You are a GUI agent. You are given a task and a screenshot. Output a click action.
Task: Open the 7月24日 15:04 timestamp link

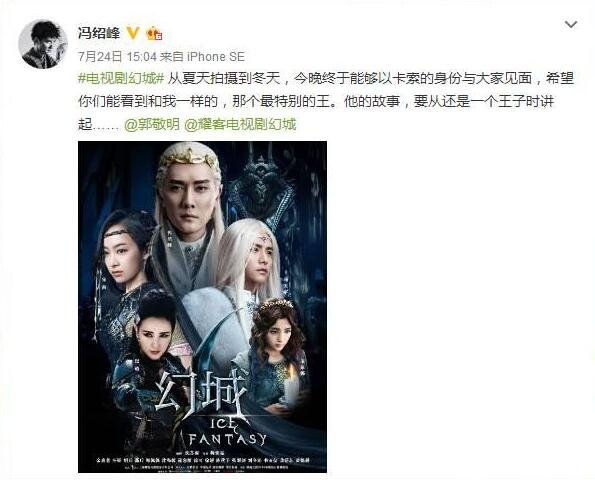coord(117,57)
